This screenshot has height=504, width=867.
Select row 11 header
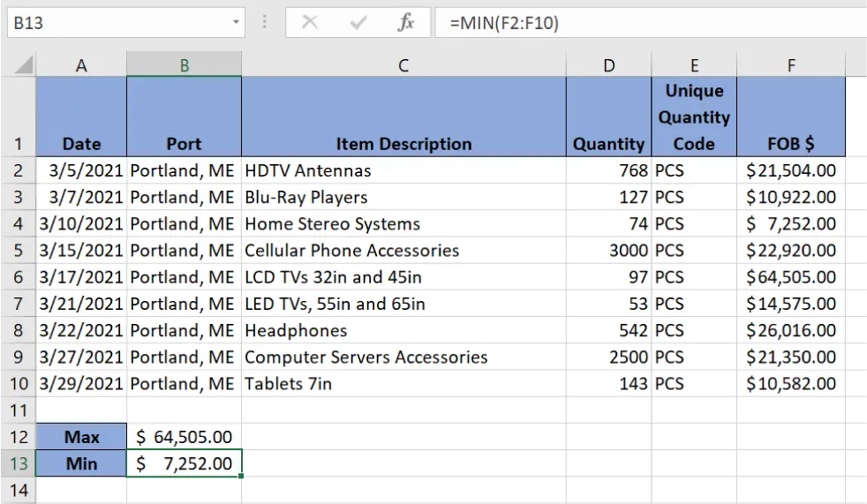pyautogui.click(x=19, y=410)
